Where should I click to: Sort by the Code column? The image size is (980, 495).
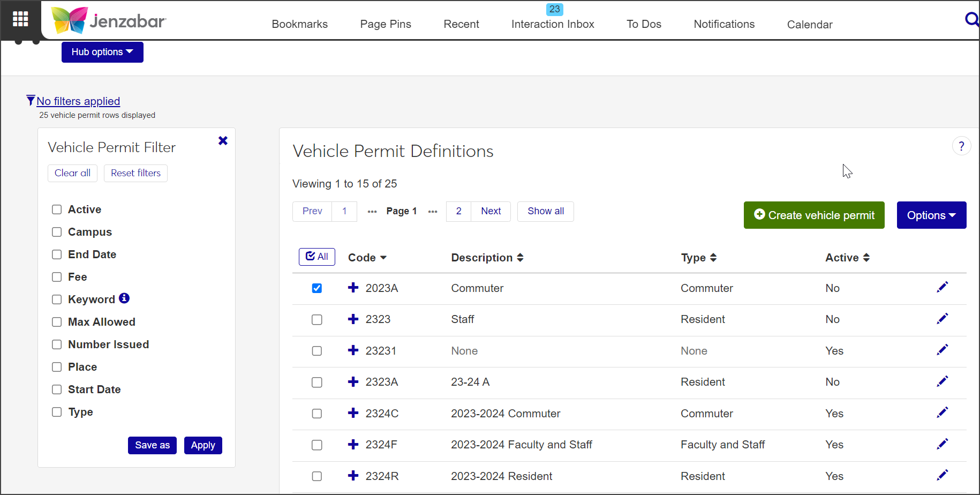click(x=367, y=258)
